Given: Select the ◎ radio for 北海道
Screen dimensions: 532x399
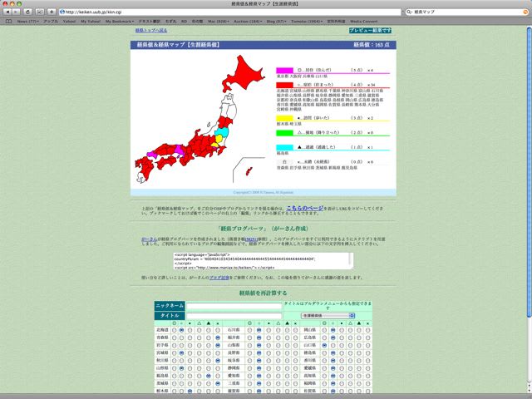Looking at the screenshot, I should click(174, 330).
